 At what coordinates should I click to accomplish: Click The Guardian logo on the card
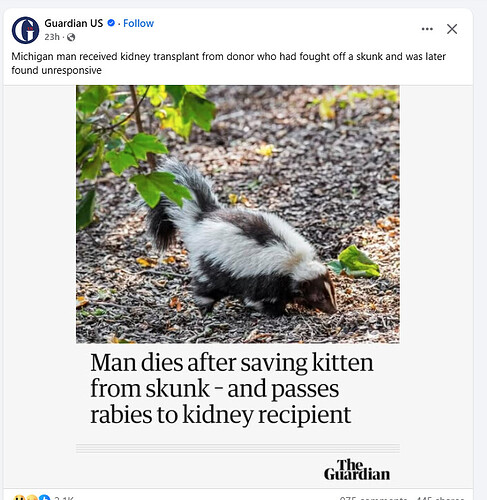coord(357,470)
